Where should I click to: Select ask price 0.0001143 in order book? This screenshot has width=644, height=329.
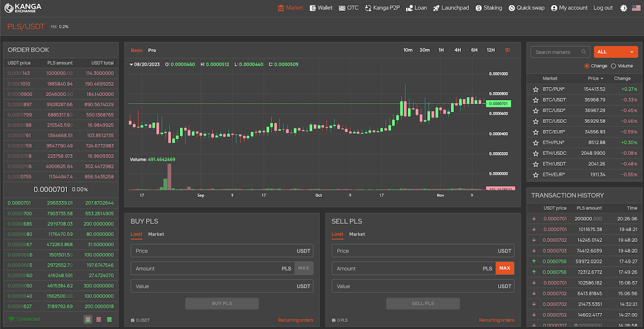point(19,73)
